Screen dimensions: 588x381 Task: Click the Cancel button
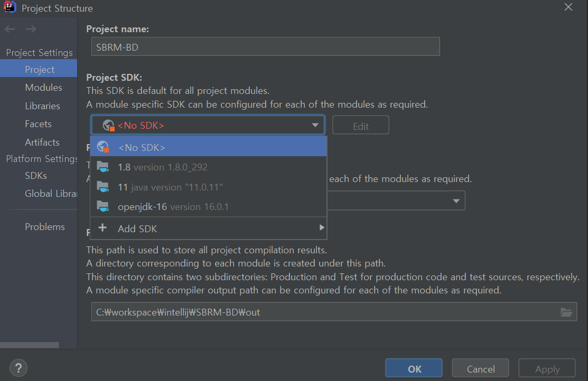click(x=480, y=369)
